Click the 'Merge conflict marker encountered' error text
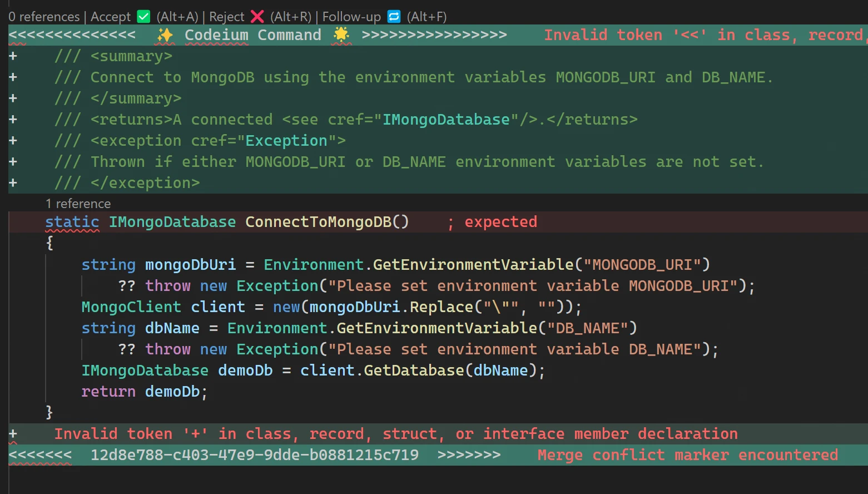 coord(687,455)
